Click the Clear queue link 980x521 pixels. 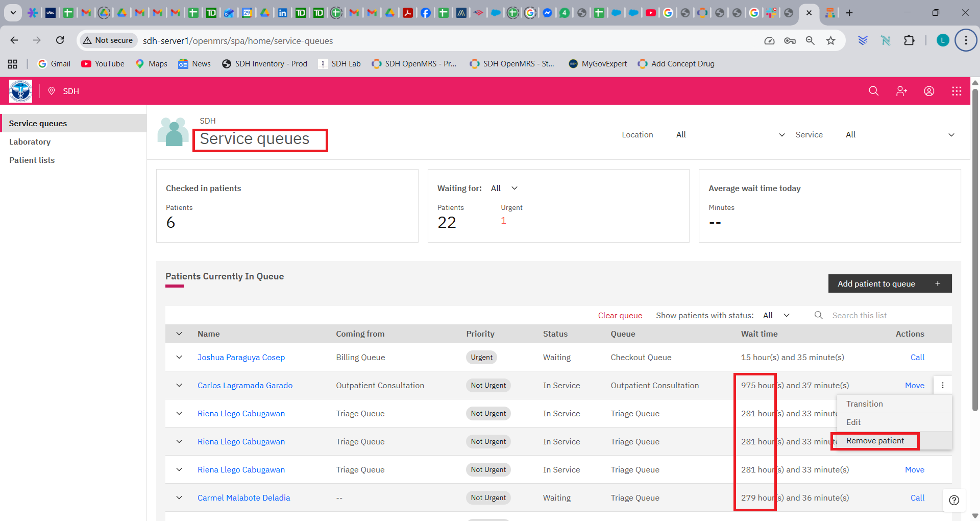click(x=620, y=316)
